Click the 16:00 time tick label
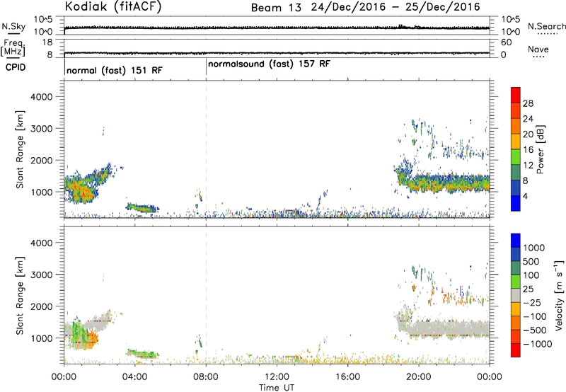Screen dimensions: 566x392 (x=347, y=377)
